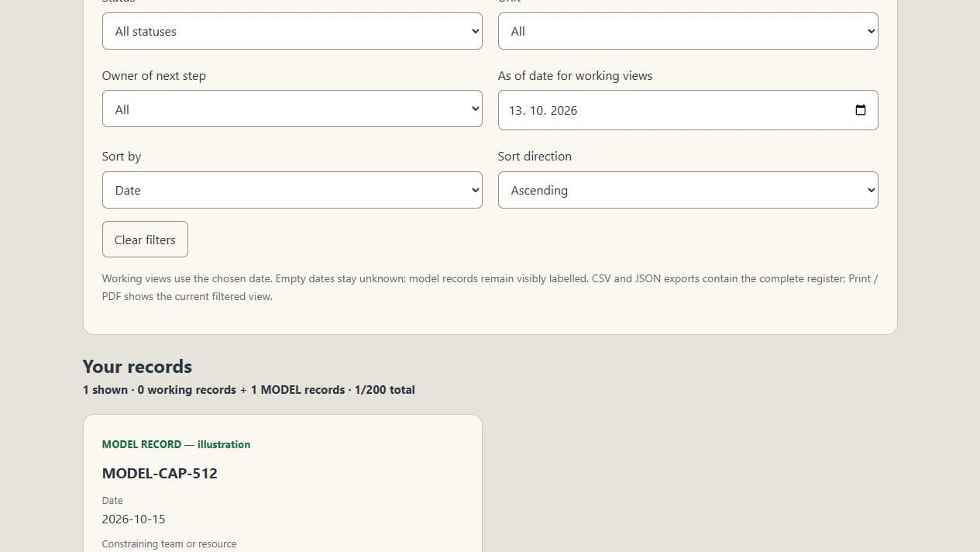980x552 pixels.
Task: Click the As of date for working views label
Action: coord(575,76)
